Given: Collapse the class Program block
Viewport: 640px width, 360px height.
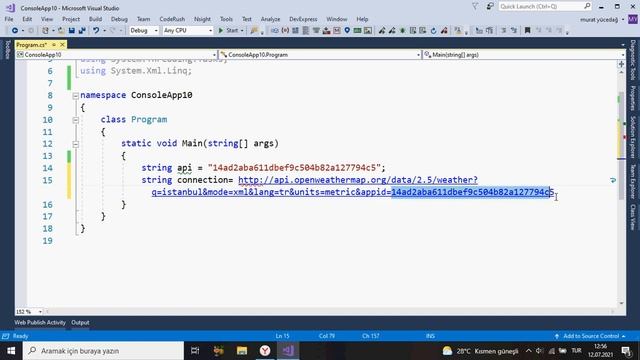Looking at the screenshot, I should click(76, 120).
